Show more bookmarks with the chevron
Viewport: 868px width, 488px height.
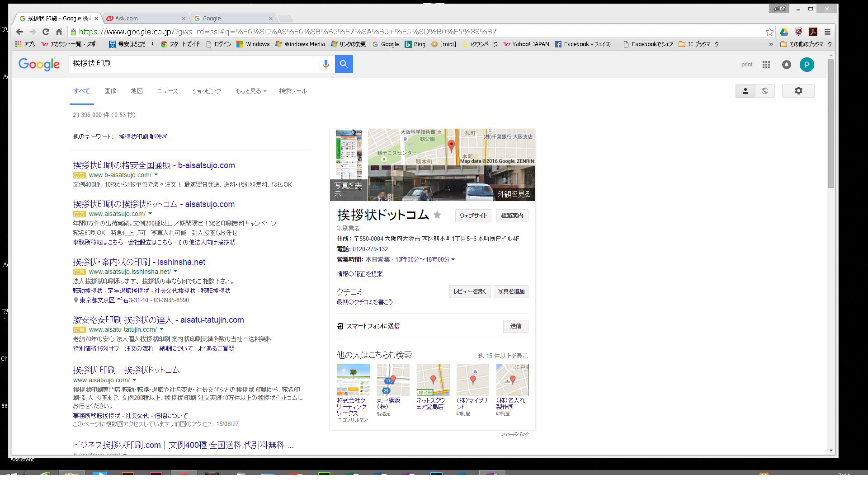771,44
